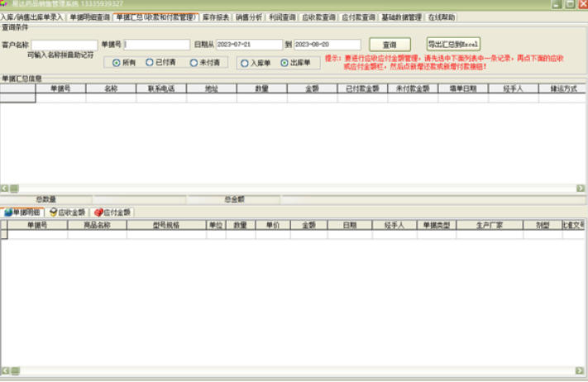This screenshot has height=382, width=588.
Task: Select the 已付清 radio button
Action: pos(160,62)
